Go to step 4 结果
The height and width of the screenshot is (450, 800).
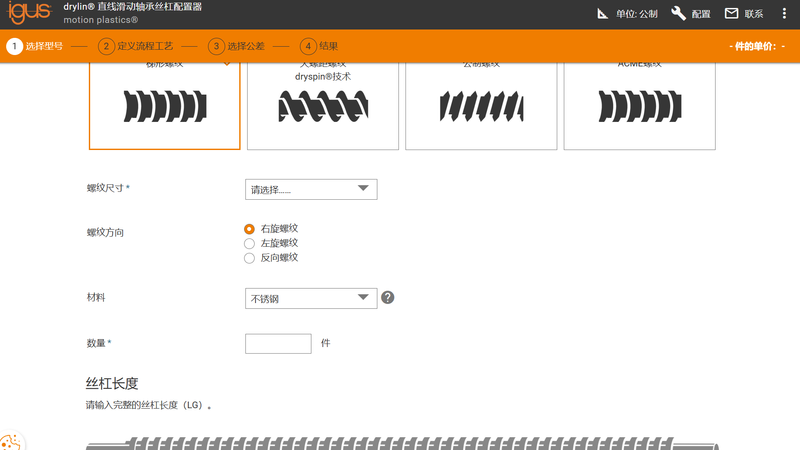(319, 46)
